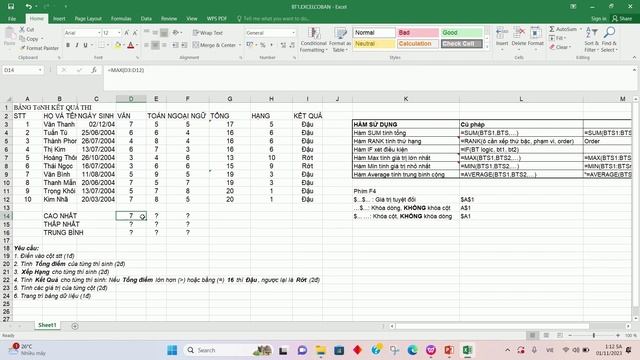Switch to the Data tab
Image resolution: width=640 pixels, height=360 pixels.
(x=146, y=19)
